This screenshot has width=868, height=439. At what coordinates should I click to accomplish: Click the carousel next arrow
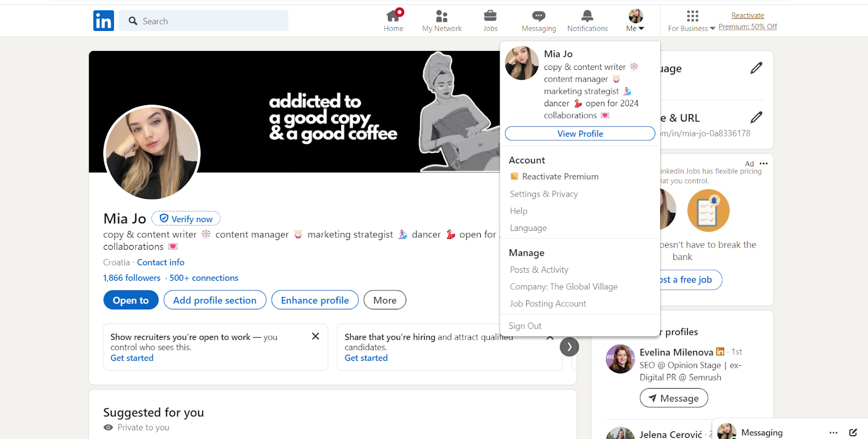pyautogui.click(x=569, y=347)
